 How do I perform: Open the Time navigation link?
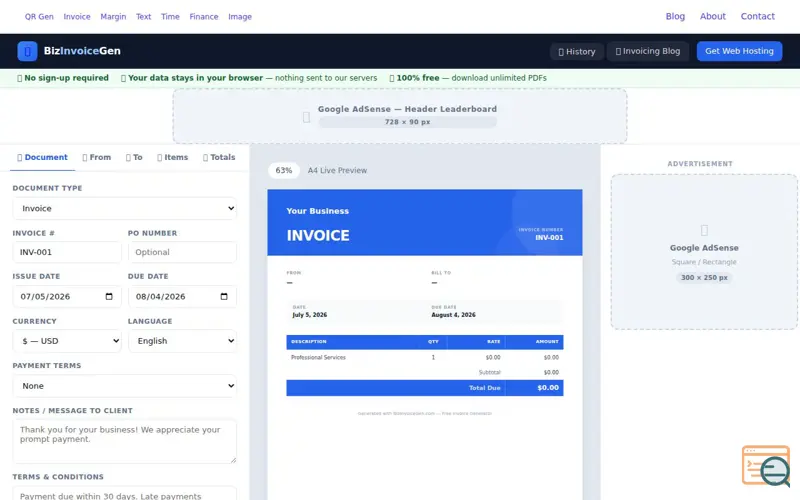point(170,16)
